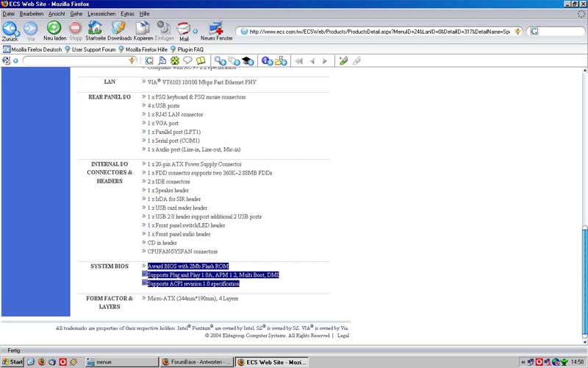Viewport: 588px width, 368px height.
Task: Select the Award BIOS with 2Mb Flash ROM text
Action: [188, 266]
